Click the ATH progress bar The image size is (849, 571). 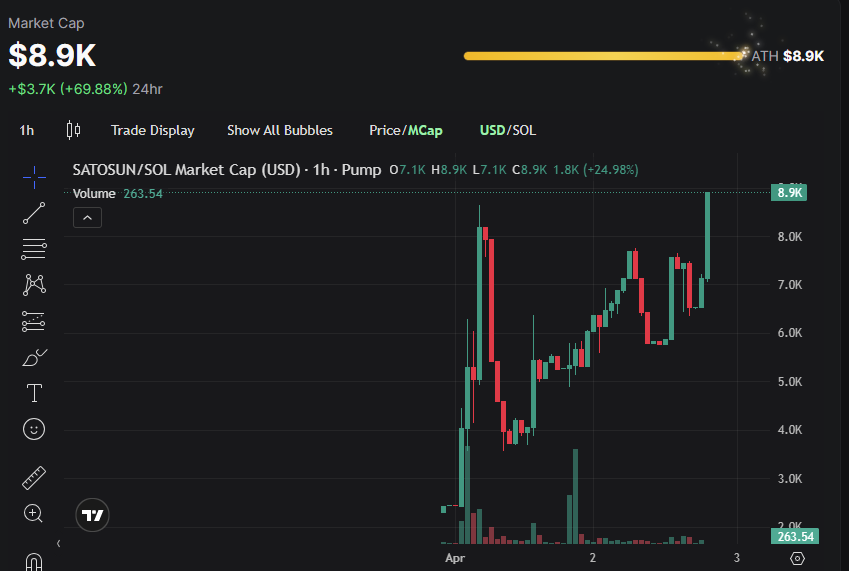pyautogui.click(x=603, y=56)
